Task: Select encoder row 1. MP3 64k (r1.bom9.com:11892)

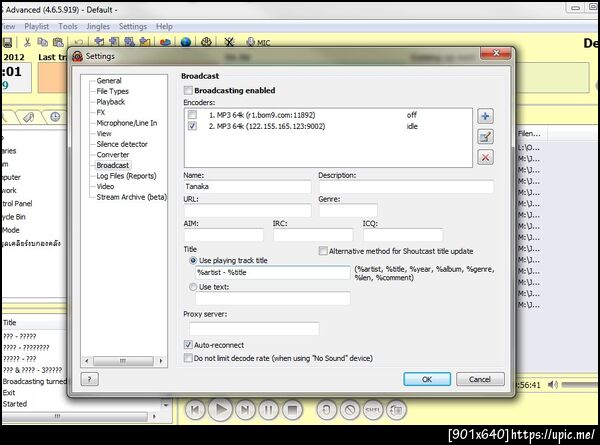Action: pos(328,115)
